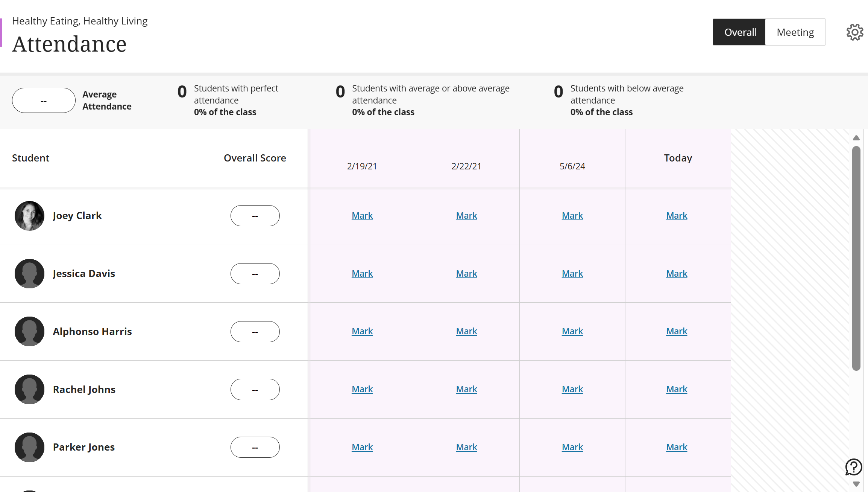Select student name Alphonso Harris
The width and height of the screenshot is (868, 492).
point(92,332)
